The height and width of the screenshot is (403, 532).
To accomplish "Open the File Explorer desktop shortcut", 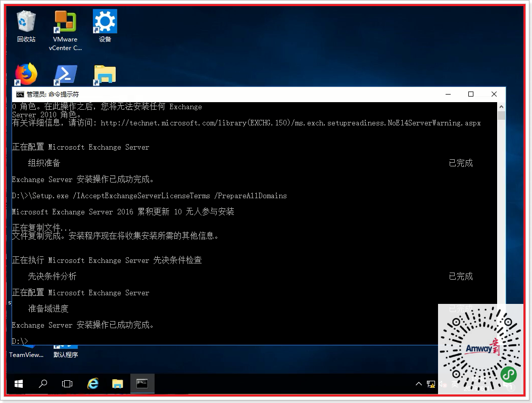I will click(x=105, y=75).
